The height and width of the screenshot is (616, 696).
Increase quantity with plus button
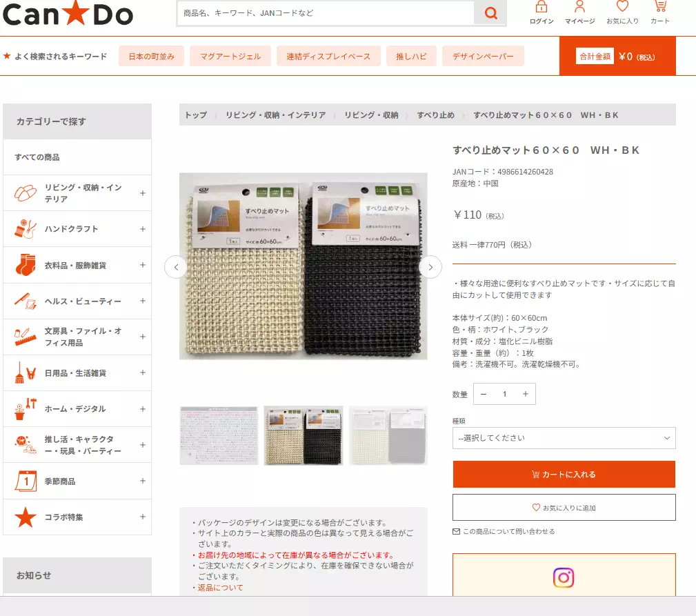(x=525, y=394)
